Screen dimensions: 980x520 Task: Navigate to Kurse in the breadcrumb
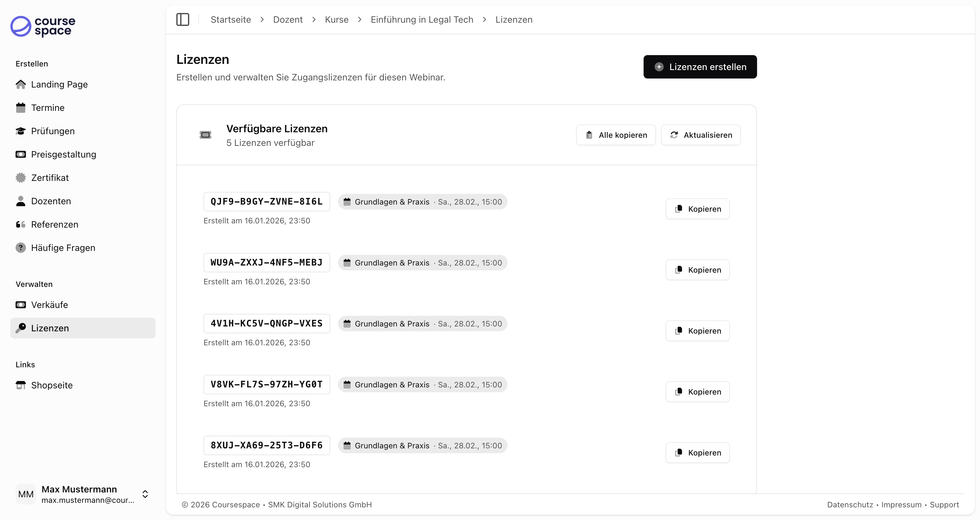coord(336,19)
